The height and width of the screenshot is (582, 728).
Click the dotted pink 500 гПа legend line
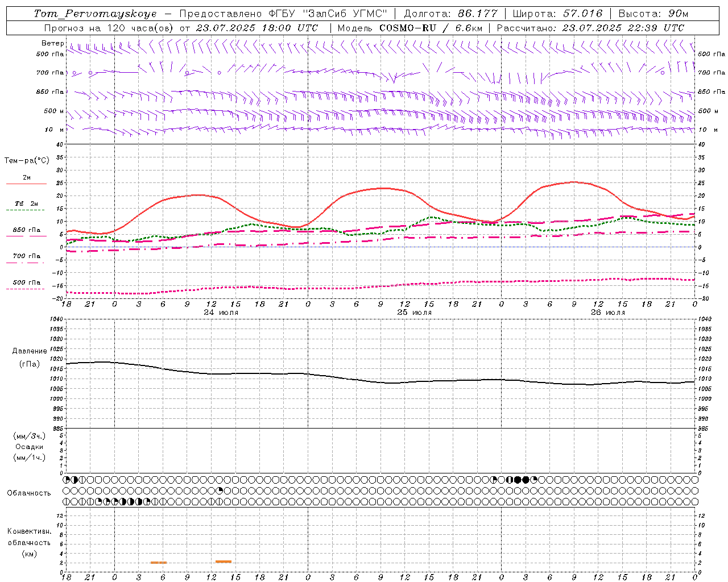[x=26, y=289]
